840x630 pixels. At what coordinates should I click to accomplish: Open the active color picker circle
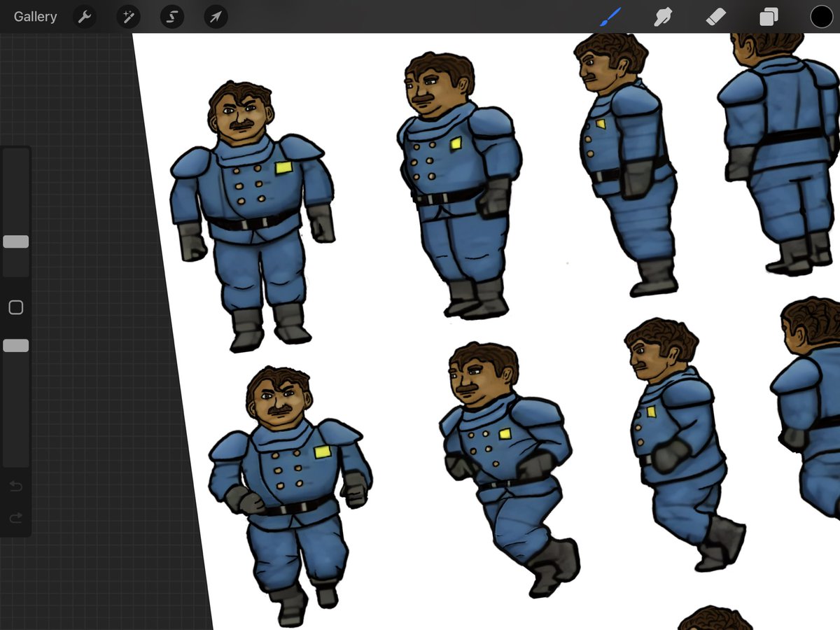coord(821,16)
